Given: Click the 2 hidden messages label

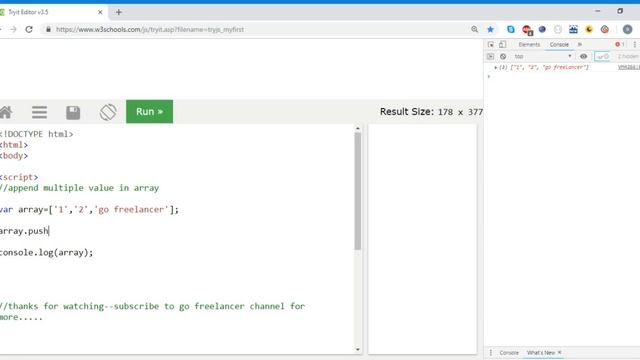Looking at the screenshot, I should [628, 56].
